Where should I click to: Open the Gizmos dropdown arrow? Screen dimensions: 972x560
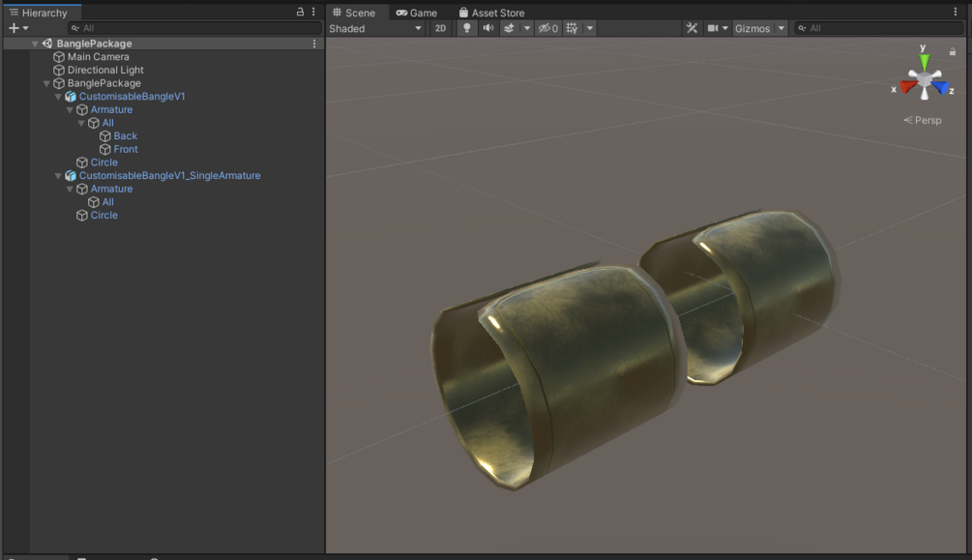pyautogui.click(x=781, y=28)
